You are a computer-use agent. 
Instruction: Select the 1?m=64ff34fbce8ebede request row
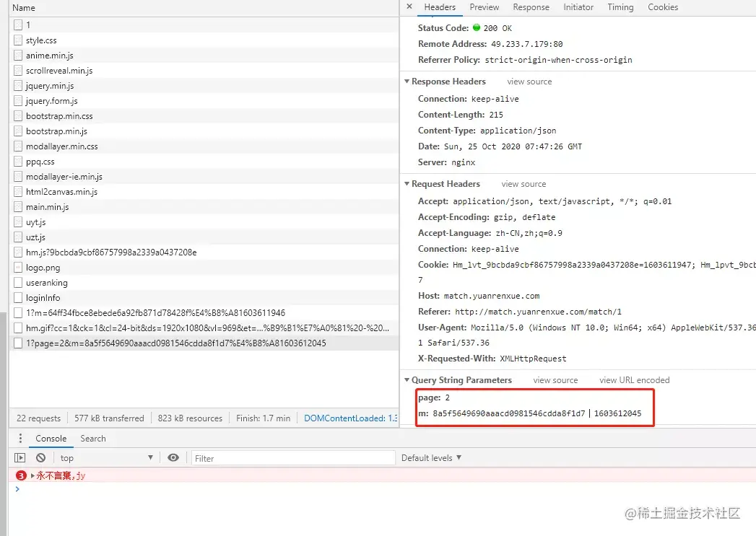[x=204, y=313]
